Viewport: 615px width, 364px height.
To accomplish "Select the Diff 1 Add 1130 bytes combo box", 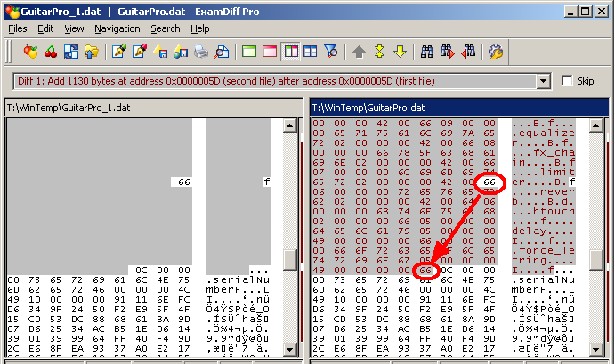I will click(281, 81).
